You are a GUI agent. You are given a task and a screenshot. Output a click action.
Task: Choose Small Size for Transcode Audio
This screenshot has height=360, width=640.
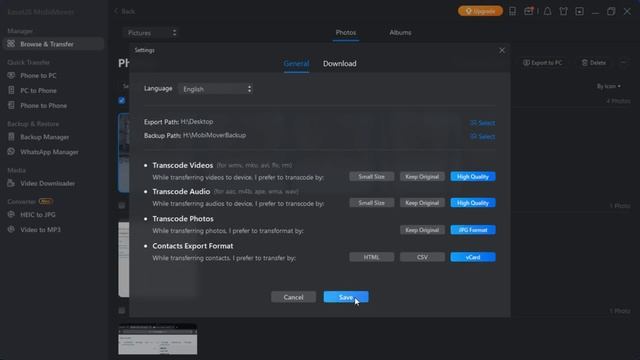[371, 203]
